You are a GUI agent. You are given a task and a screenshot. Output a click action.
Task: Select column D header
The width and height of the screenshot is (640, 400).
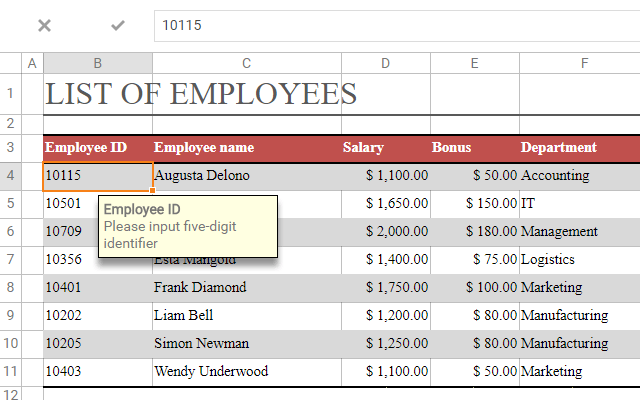tap(385, 64)
